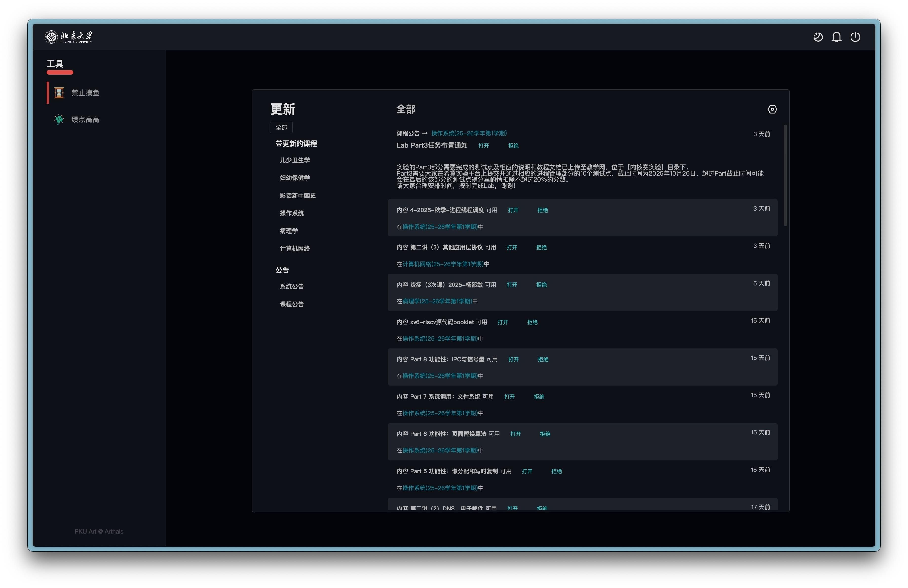Show 系统公告 announcements
The height and width of the screenshot is (588, 908).
(x=291, y=286)
